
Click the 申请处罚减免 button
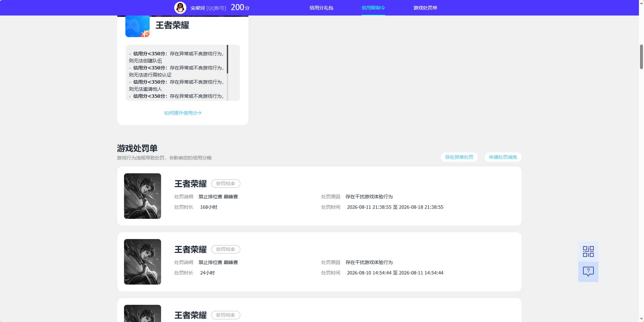point(503,157)
